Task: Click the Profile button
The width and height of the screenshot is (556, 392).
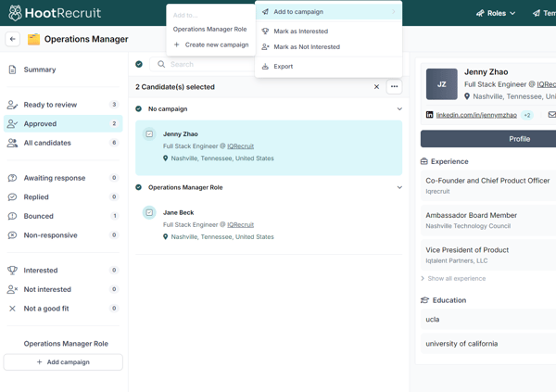Action: (519, 139)
